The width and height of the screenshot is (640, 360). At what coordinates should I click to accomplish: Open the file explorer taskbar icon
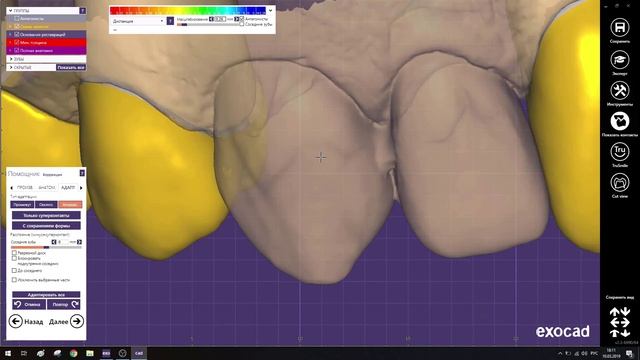click(x=90, y=353)
